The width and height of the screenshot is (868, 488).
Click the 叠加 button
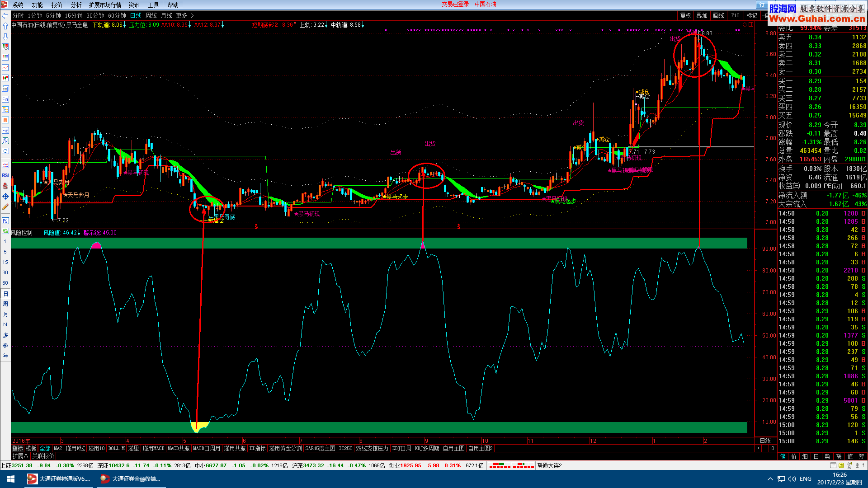coord(702,15)
